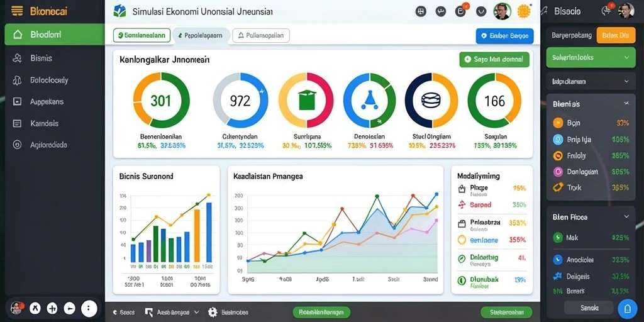This screenshot has height=322, width=644.
Task: Click the blue Bniben Beigoe button
Action: 504,36
